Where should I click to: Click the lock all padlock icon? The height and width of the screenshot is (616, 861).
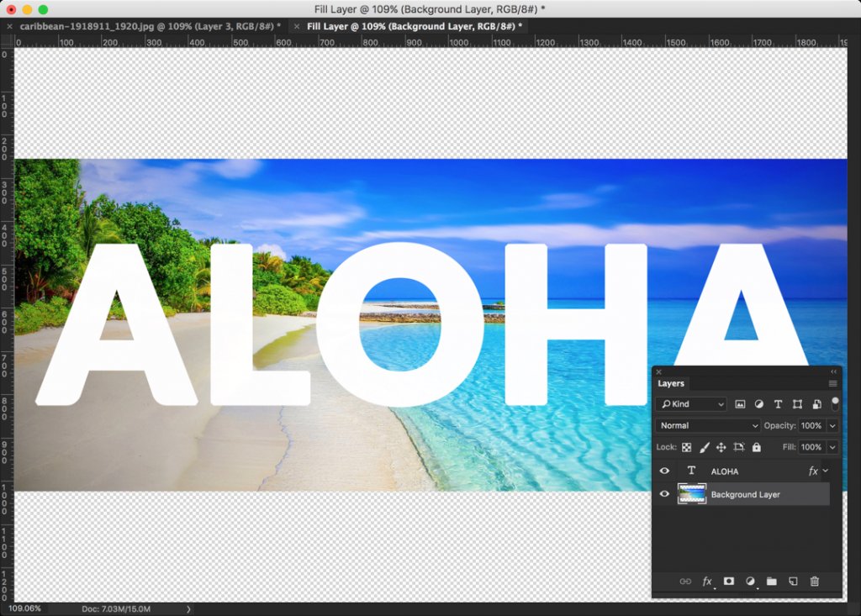[757, 447]
